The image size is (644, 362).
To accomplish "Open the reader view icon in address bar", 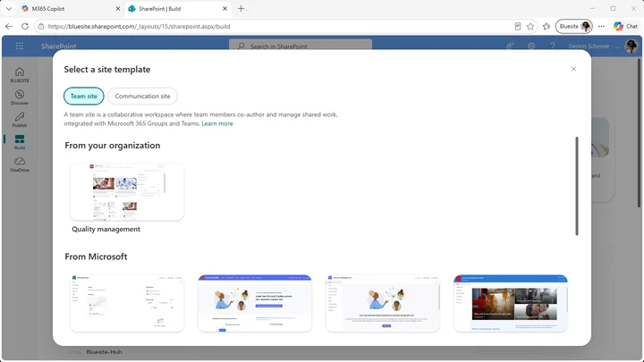I will (518, 26).
